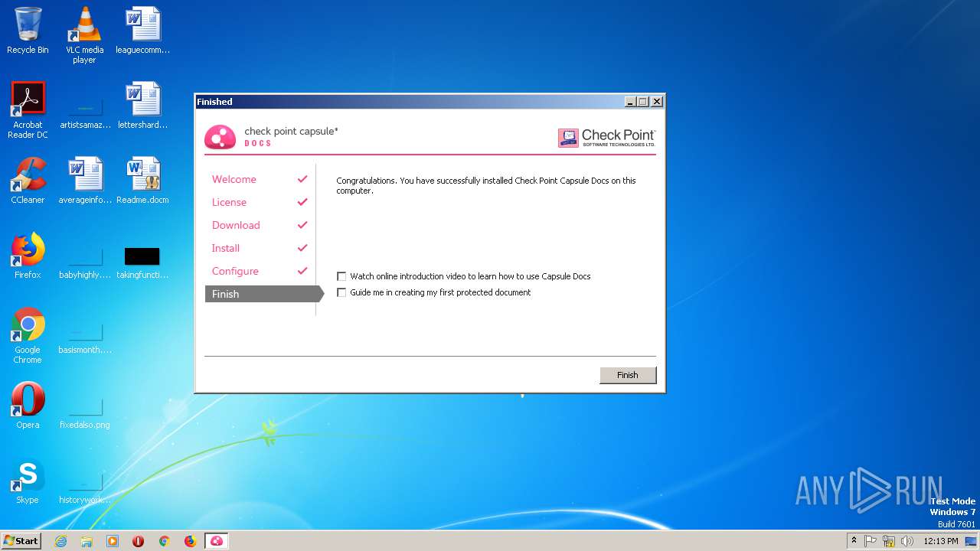Check guide me creating first protected document
Image resolution: width=980 pixels, height=551 pixels.
tap(341, 292)
